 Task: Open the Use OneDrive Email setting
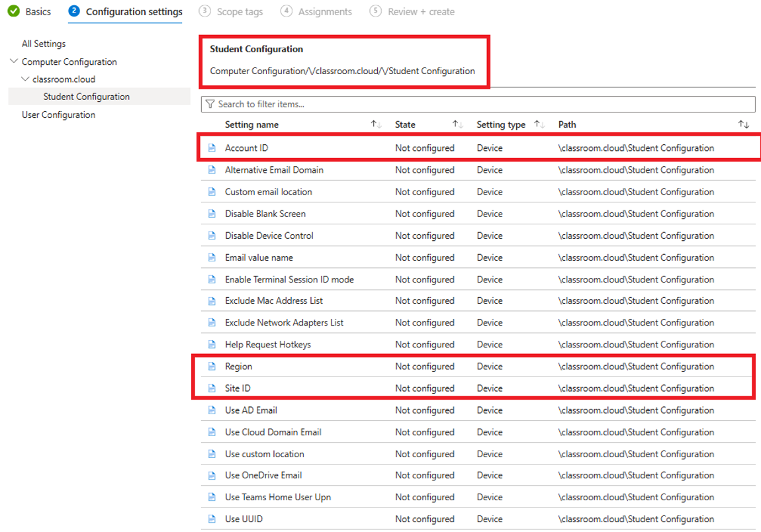(263, 475)
